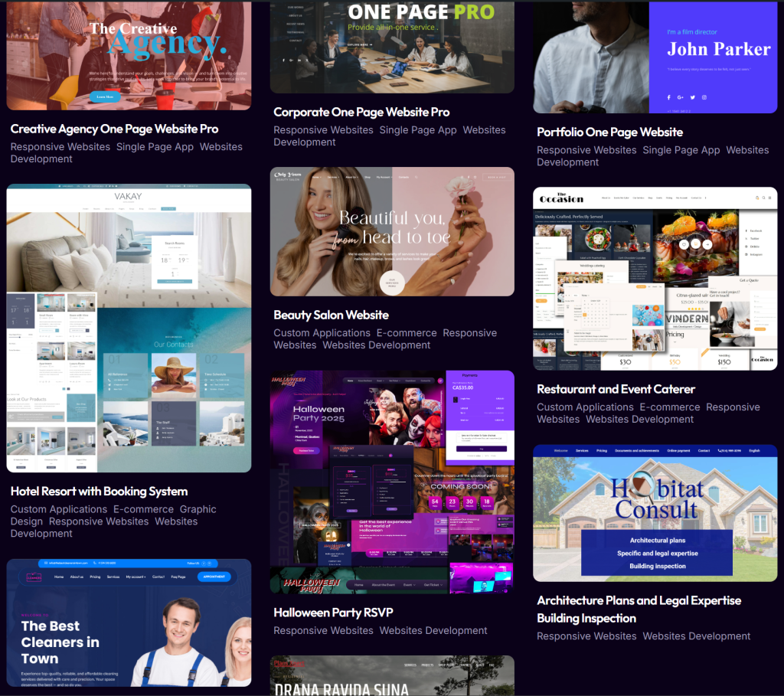This screenshot has width=784, height=696.
Task: Click the magnifying glass in Habitat Consult logo
Action: [x=641, y=485]
